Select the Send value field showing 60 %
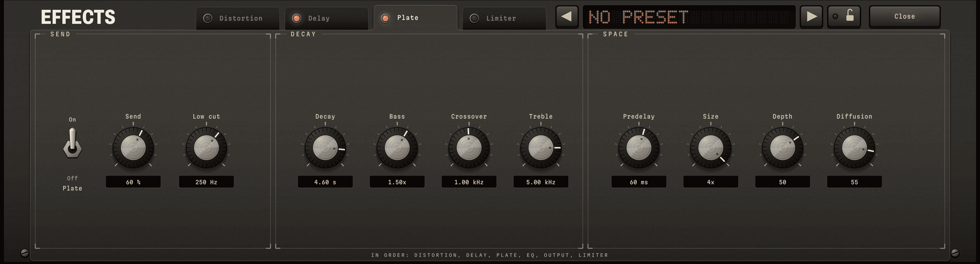This screenshot has width=980, height=264. click(x=133, y=182)
